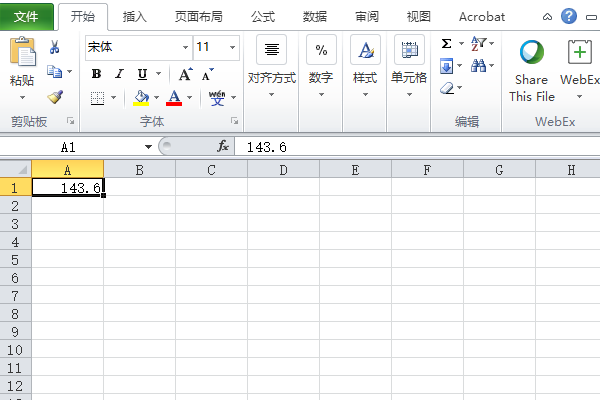Switch to the 公式 tab
Viewport: 600px width, 400px height.
tap(263, 16)
